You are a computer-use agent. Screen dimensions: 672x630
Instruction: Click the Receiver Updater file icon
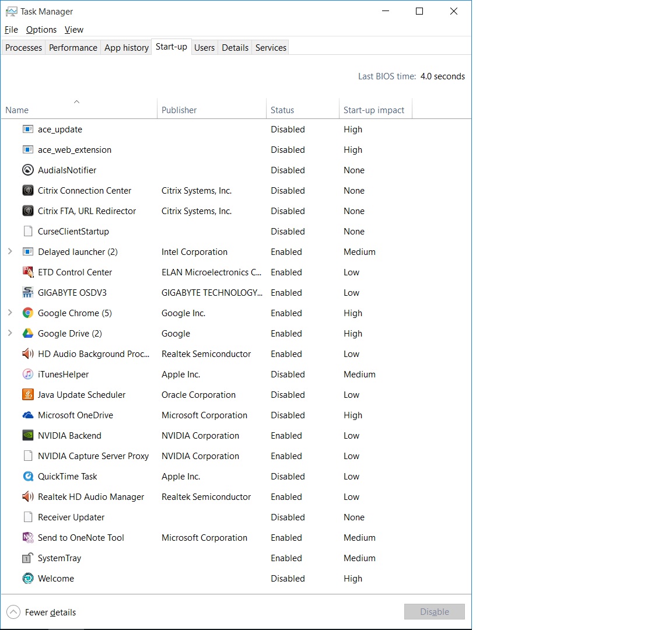(28, 517)
